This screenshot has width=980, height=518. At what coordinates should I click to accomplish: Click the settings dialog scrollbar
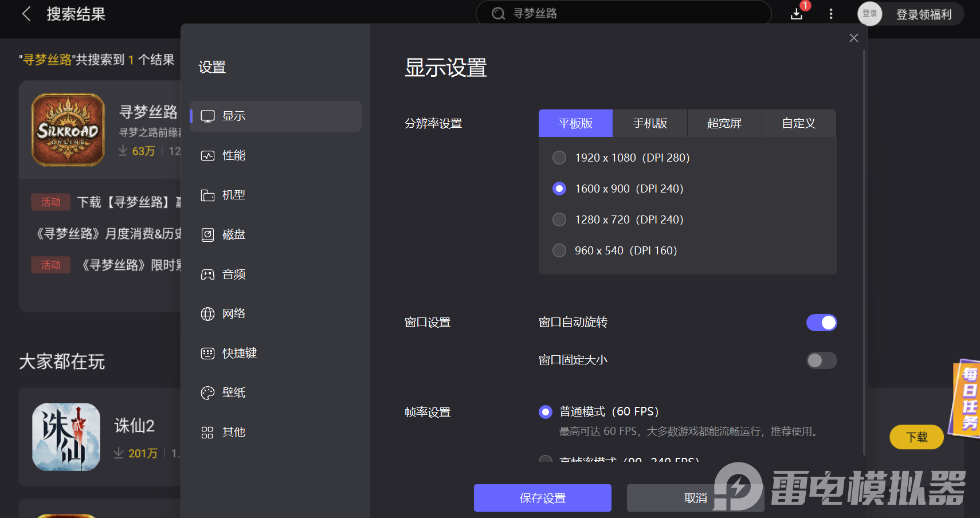tap(864, 252)
